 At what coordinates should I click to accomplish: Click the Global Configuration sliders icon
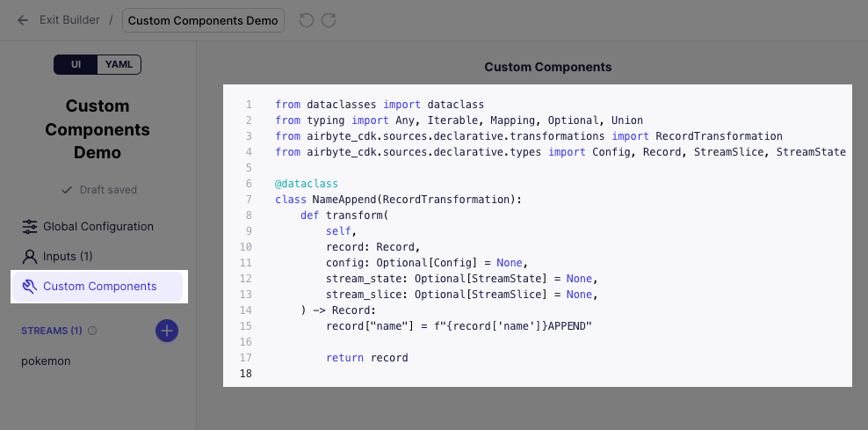click(30, 227)
